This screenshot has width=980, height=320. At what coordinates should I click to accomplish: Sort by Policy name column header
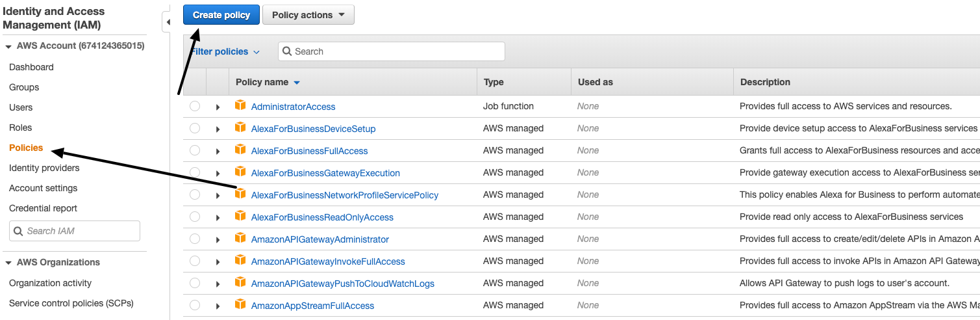pos(268,82)
